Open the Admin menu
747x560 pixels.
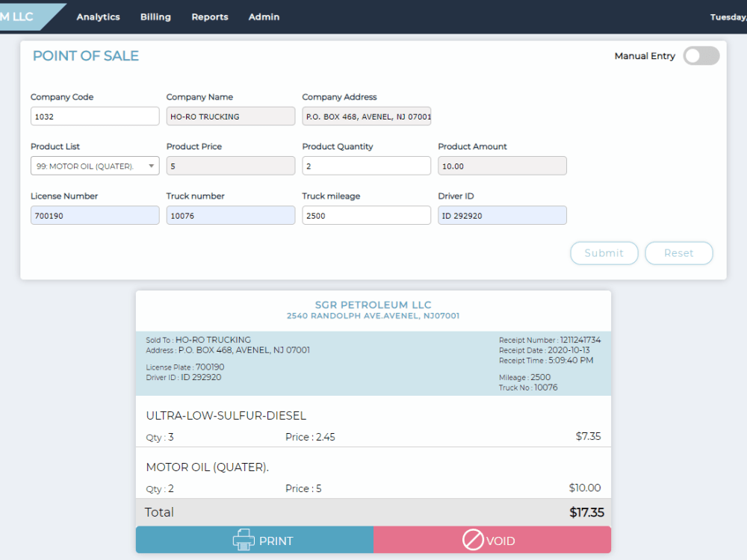coord(264,16)
